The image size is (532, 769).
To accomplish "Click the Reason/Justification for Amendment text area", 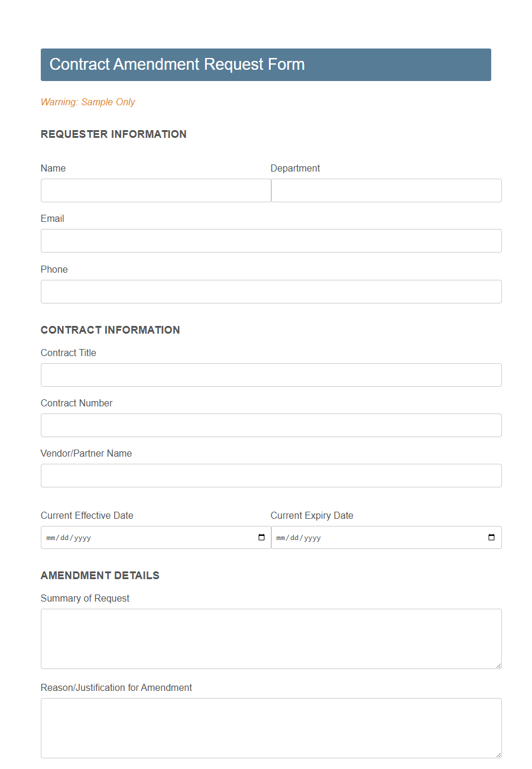I will pos(271,728).
